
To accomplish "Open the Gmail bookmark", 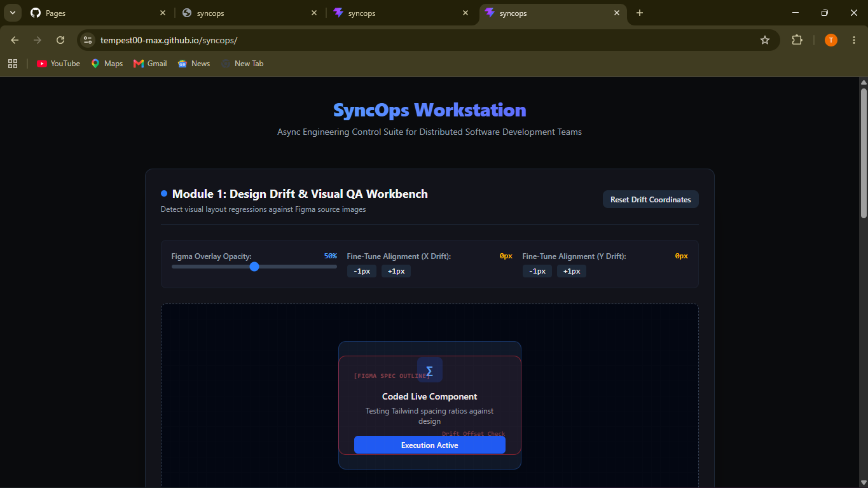I will tap(150, 64).
